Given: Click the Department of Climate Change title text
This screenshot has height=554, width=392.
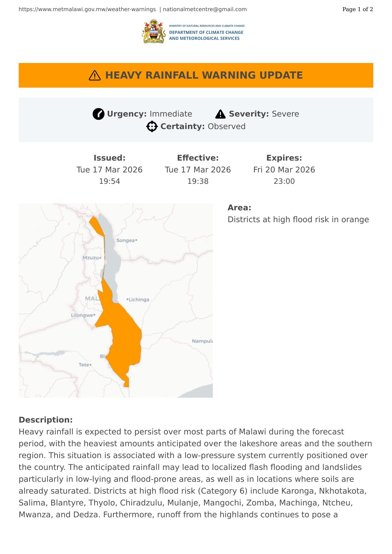Looking at the screenshot, I should coord(206,35).
